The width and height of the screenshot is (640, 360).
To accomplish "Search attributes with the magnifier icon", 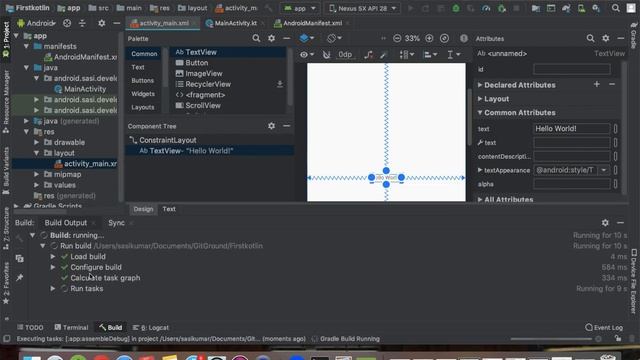I will [590, 38].
